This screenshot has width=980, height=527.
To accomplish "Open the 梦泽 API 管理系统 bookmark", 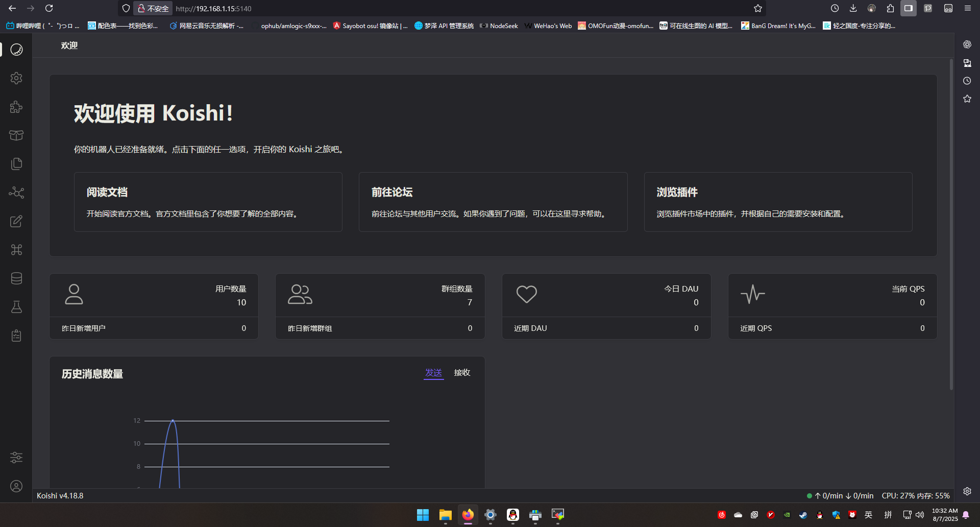I will pos(444,26).
